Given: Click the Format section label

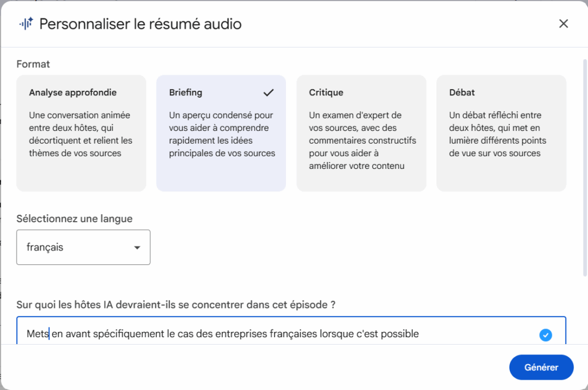Looking at the screenshot, I should point(33,64).
